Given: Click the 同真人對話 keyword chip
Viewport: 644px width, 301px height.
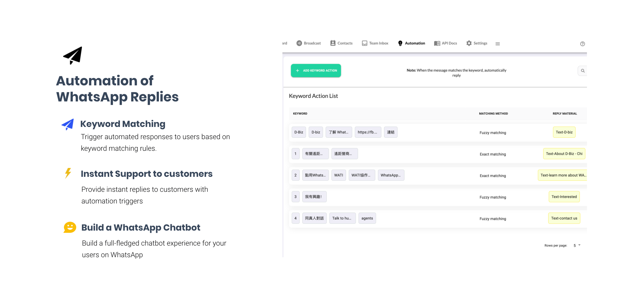Looking at the screenshot, I should tap(314, 218).
